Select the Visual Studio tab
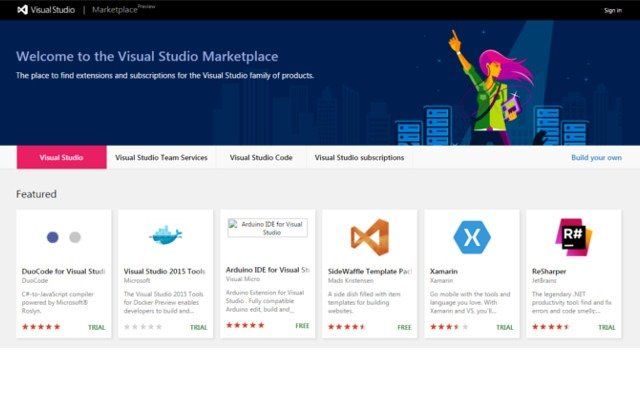The image size is (640, 400). (x=62, y=157)
